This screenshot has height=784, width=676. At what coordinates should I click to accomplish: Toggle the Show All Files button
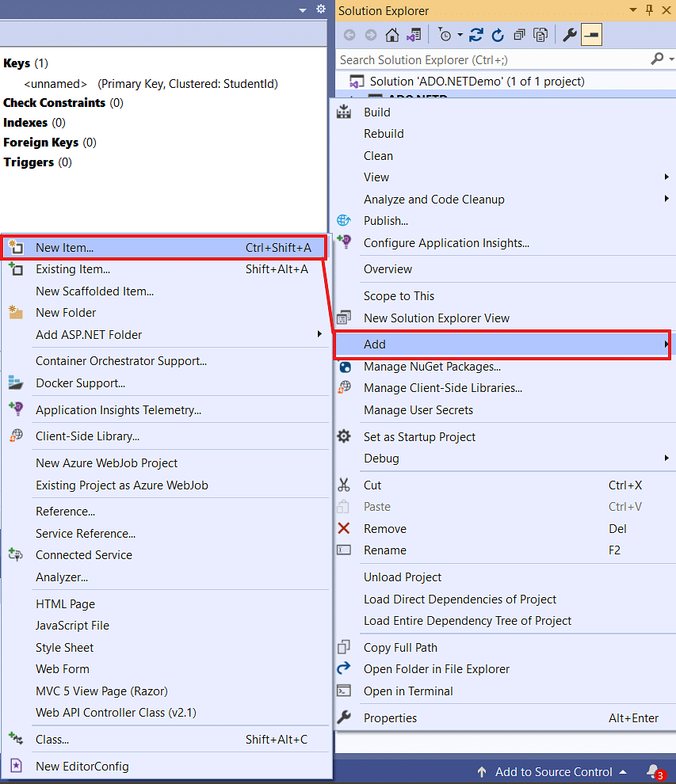point(540,35)
